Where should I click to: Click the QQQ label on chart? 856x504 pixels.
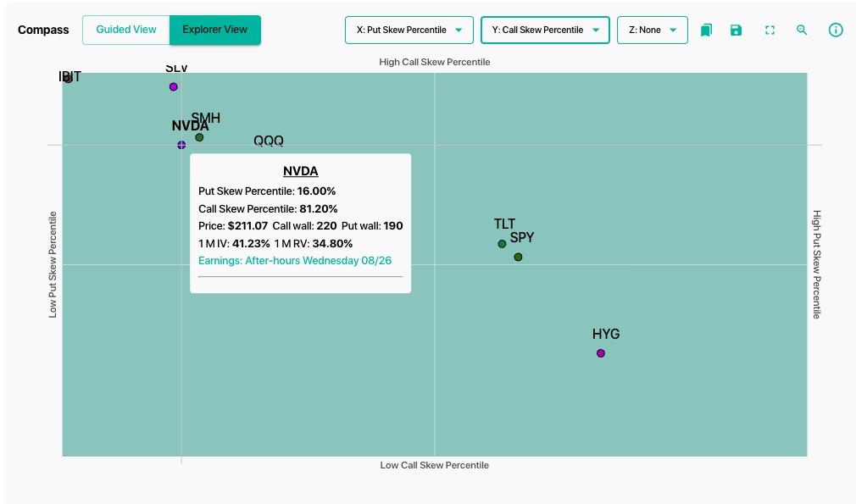tap(269, 140)
